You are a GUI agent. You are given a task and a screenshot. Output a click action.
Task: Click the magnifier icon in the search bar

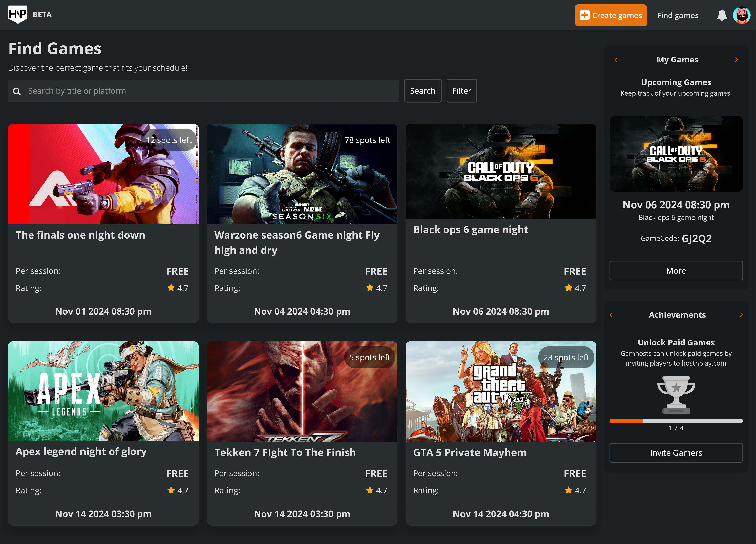17,91
